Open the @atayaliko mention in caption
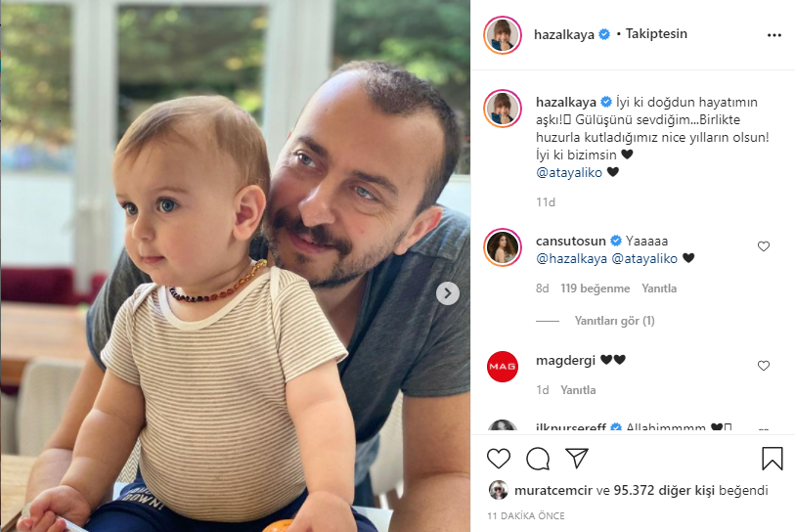Viewport: 795px width, 532px height. (x=569, y=172)
